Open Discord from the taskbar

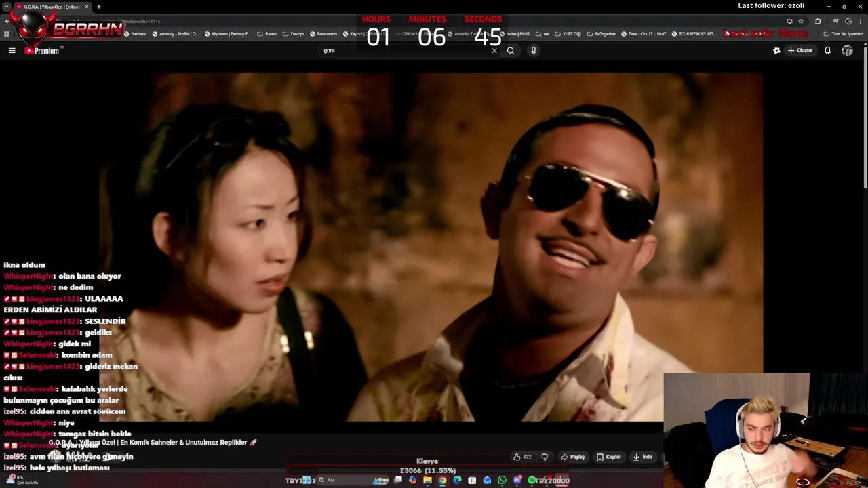point(517,480)
